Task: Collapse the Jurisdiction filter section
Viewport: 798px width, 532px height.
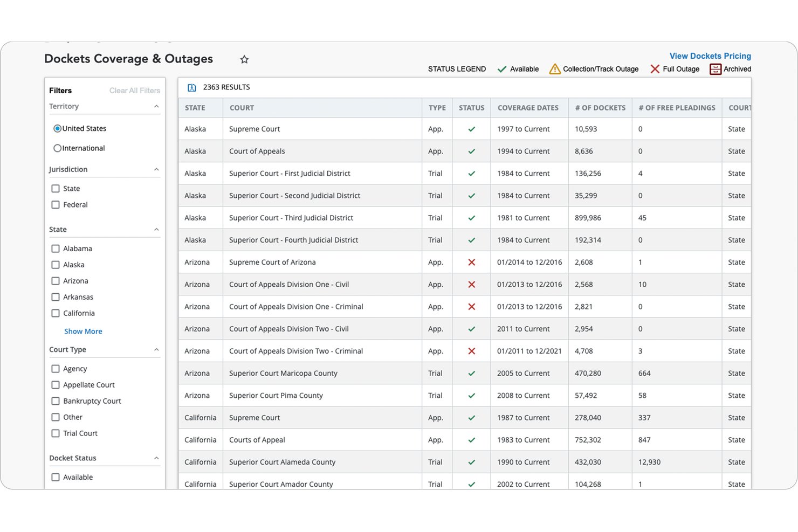Action: [x=156, y=169]
